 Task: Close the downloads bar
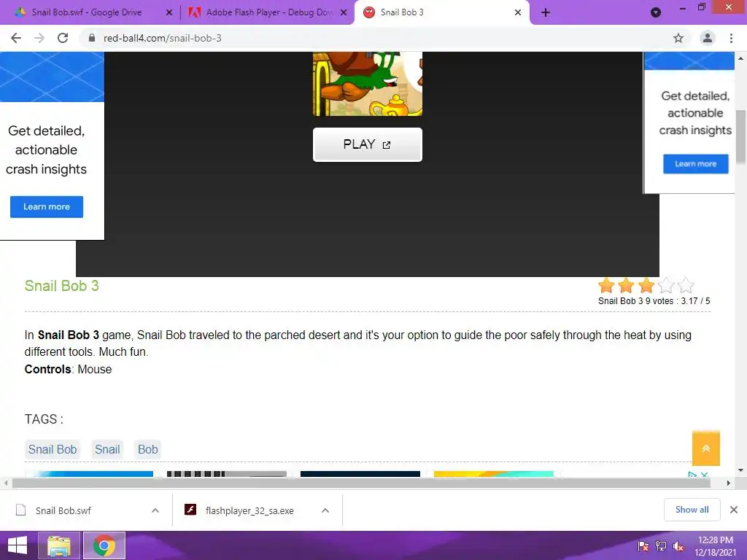(x=734, y=510)
